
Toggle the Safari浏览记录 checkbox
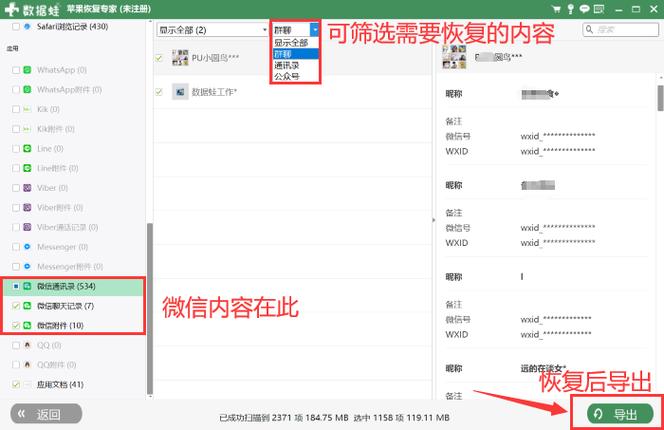(x=16, y=26)
